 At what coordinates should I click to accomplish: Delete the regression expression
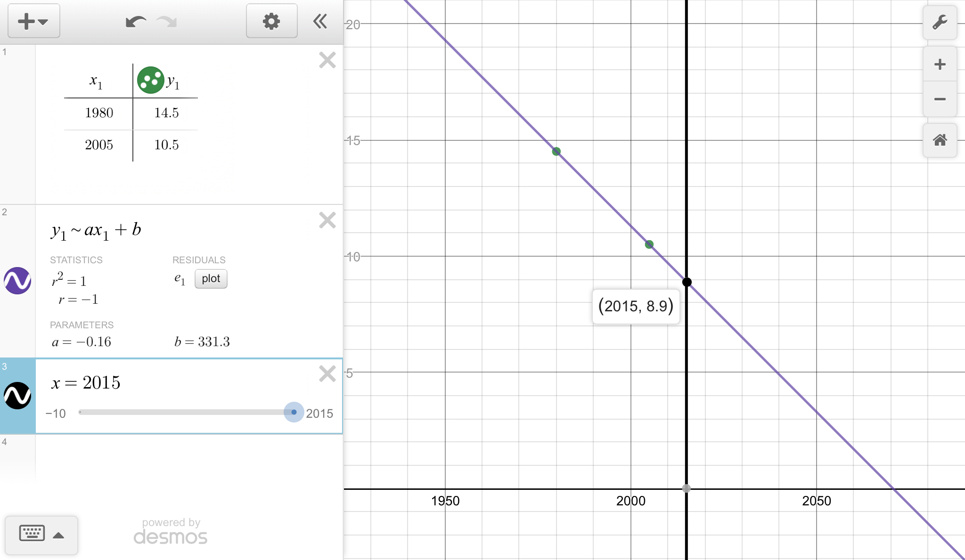tap(327, 220)
